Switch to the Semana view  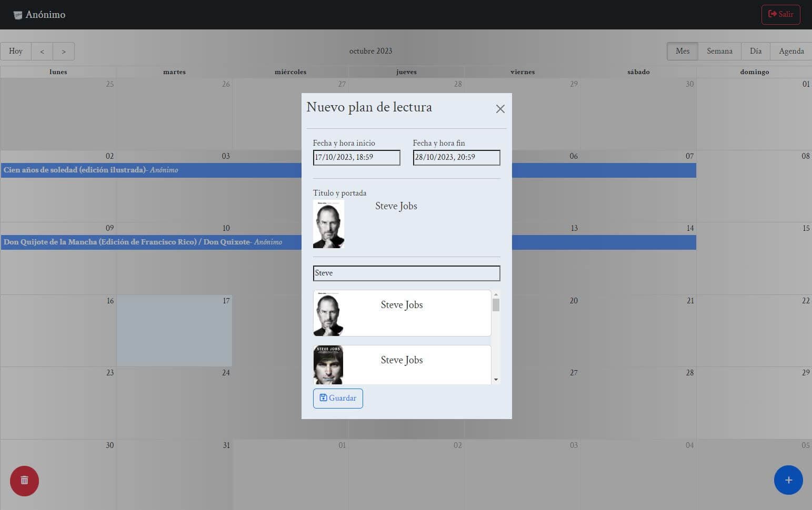click(719, 52)
